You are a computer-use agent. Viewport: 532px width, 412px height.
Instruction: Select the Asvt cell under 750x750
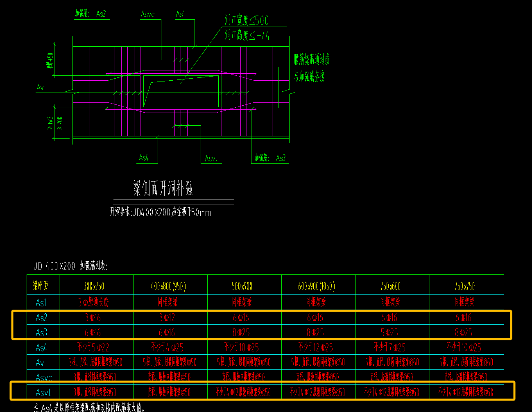(x=466, y=392)
